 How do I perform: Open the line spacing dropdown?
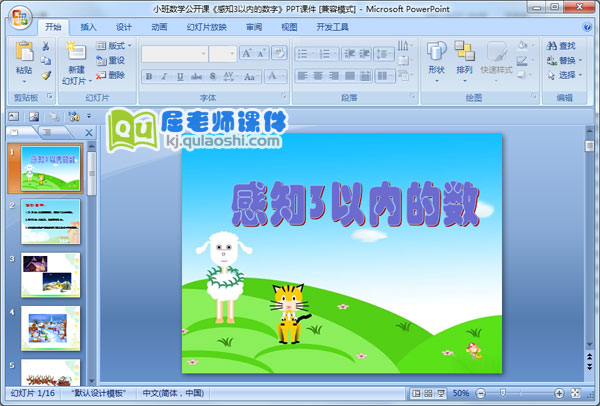(384, 54)
